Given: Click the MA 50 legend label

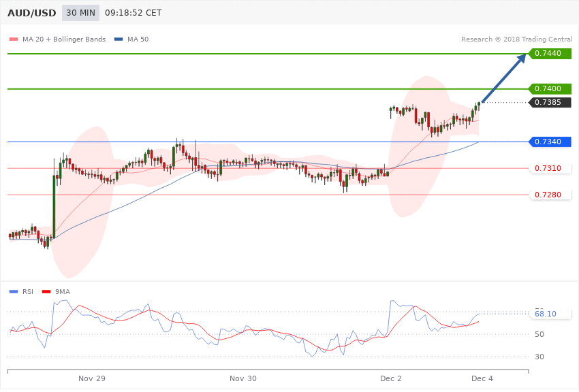Looking at the screenshot, I should click(138, 39).
